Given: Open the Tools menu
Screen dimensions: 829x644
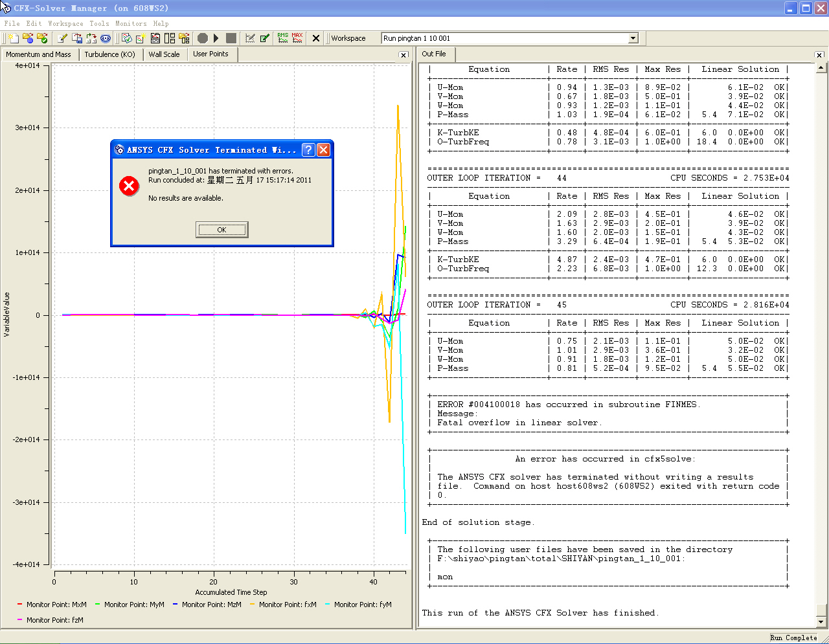Looking at the screenshot, I should click(x=99, y=23).
